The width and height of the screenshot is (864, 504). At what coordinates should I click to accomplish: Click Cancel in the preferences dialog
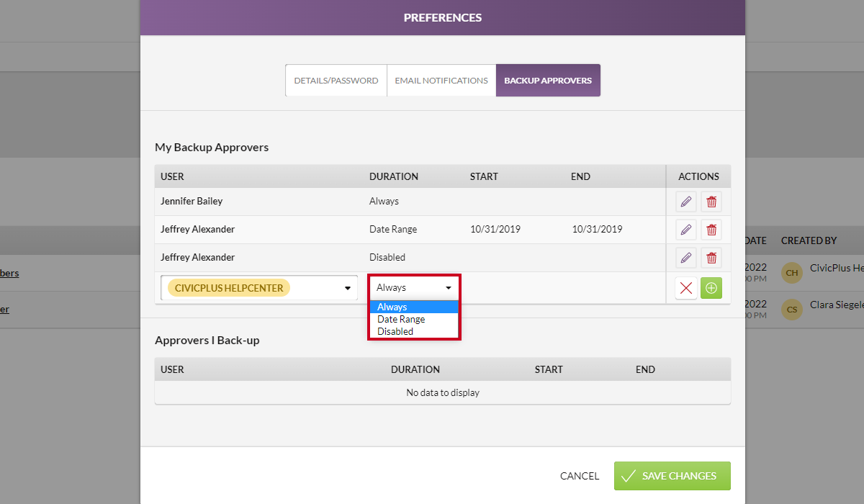tap(580, 476)
